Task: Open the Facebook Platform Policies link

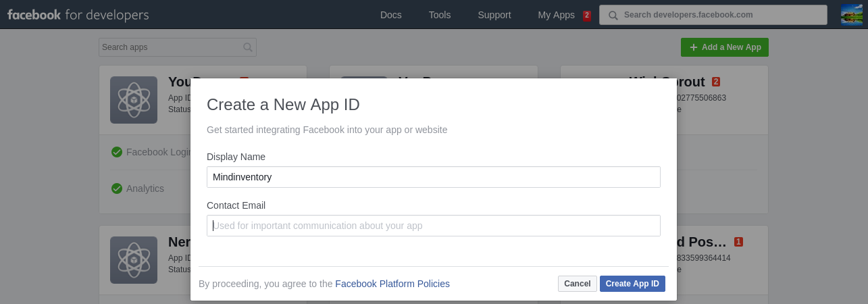Action: [392, 284]
